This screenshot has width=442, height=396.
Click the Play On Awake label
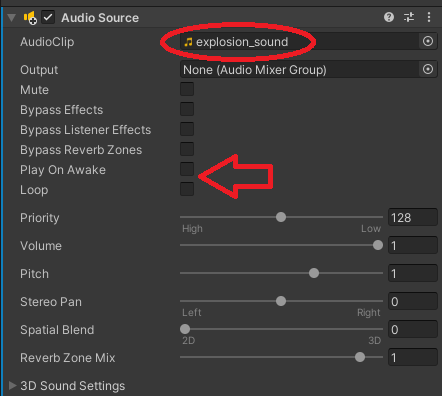(x=63, y=170)
